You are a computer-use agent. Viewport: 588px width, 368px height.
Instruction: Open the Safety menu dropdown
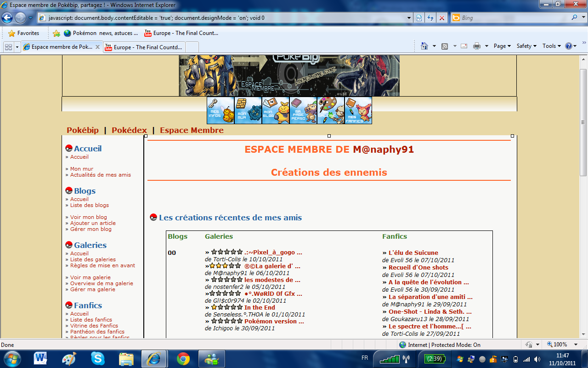pos(527,46)
